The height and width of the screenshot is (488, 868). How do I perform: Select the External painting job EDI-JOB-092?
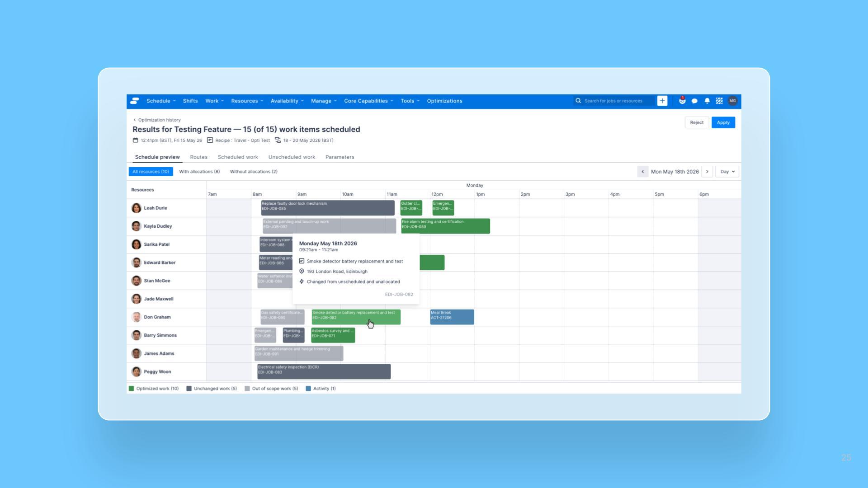(x=330, y=226)
